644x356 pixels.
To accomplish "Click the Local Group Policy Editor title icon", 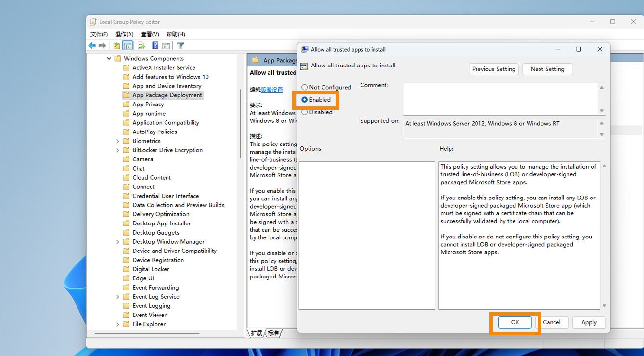I will point(93,22).
